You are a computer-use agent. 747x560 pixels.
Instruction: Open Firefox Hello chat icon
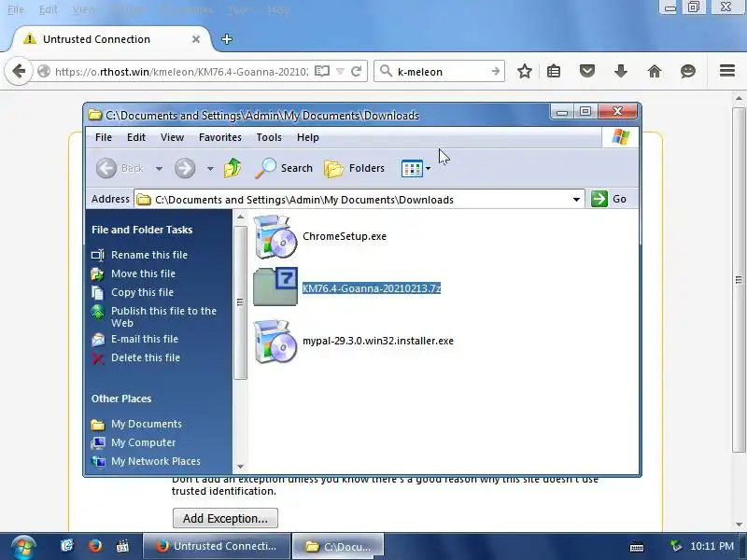tap(687, 72)
